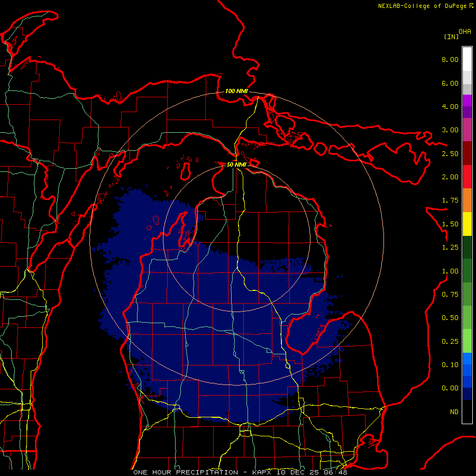Click the 2.00 legend value
Image resolution: width=476 pixels, height=476 pixels.
pos(450,177)
